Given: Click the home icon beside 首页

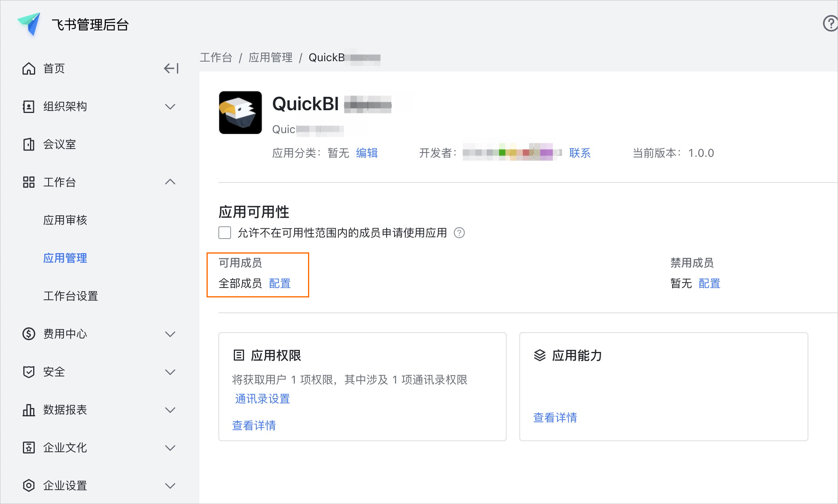Looking at the screenshot, I should 28,68.
